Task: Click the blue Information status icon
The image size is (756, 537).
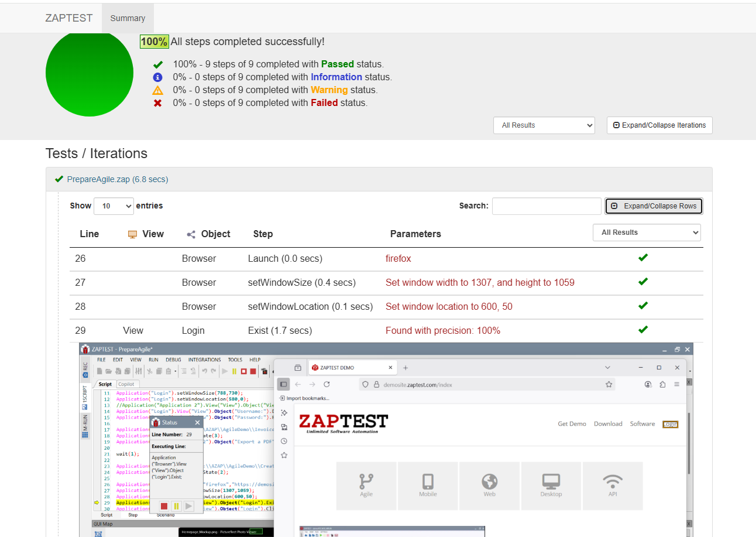Action: coord(157,77)
